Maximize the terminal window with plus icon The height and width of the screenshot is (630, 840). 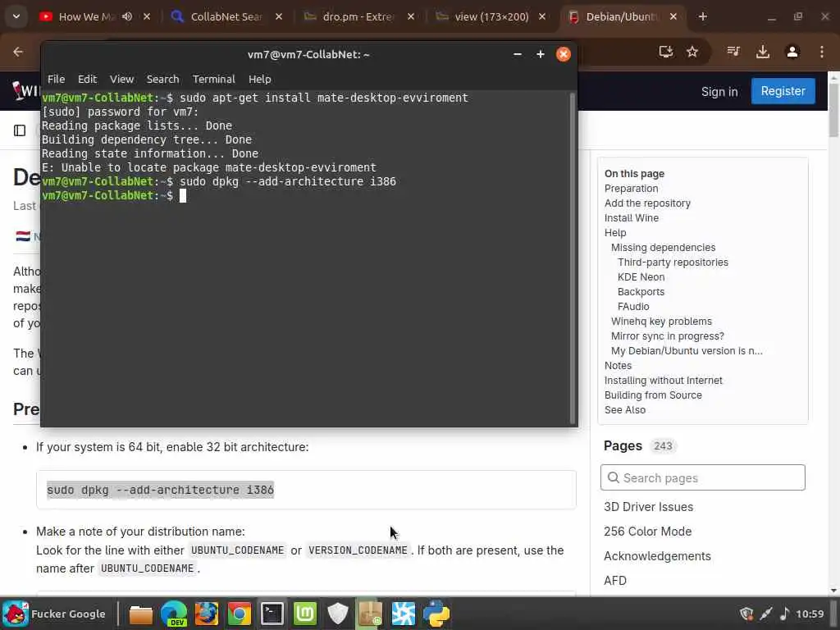point(541,54)
